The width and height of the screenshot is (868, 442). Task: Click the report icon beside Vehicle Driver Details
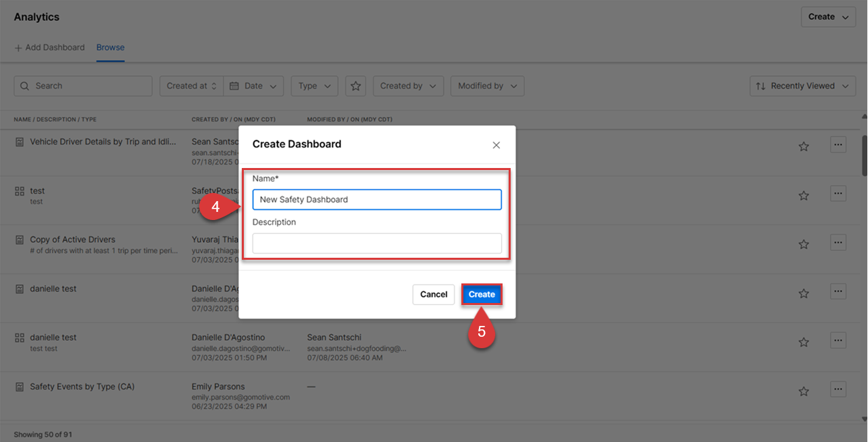[x=18, y=141]
